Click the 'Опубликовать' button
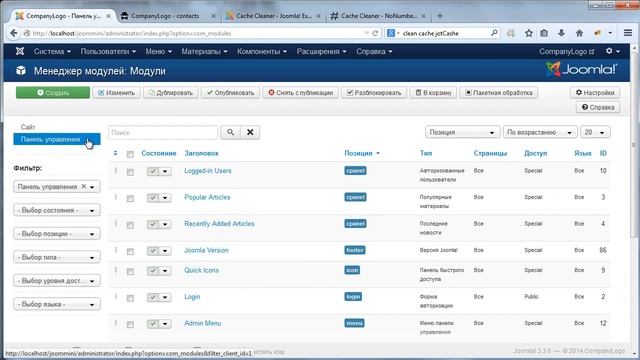The image size is (640, 360). (x=230, y=93)
